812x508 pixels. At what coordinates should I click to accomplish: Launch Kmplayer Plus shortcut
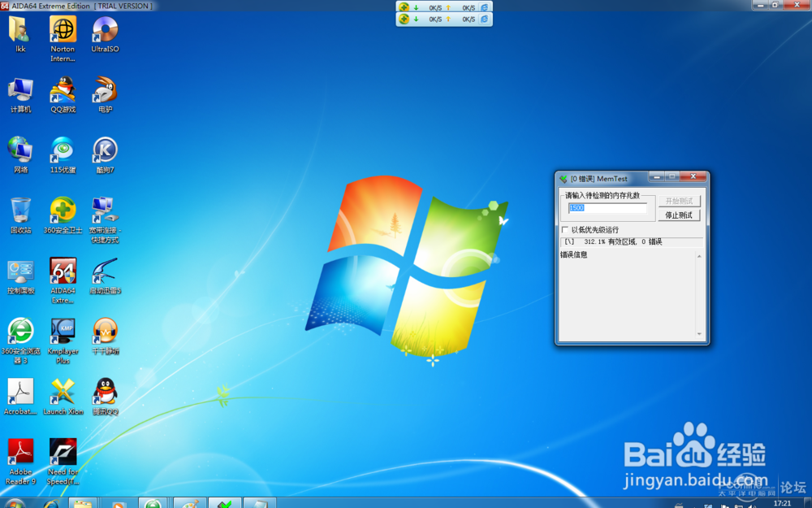pos(63,341)
